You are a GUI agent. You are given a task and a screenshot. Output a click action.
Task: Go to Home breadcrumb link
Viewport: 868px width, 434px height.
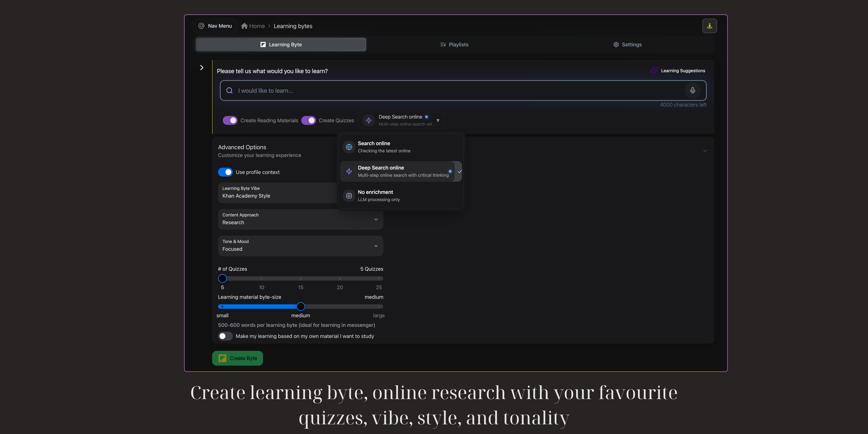point(253,26)
